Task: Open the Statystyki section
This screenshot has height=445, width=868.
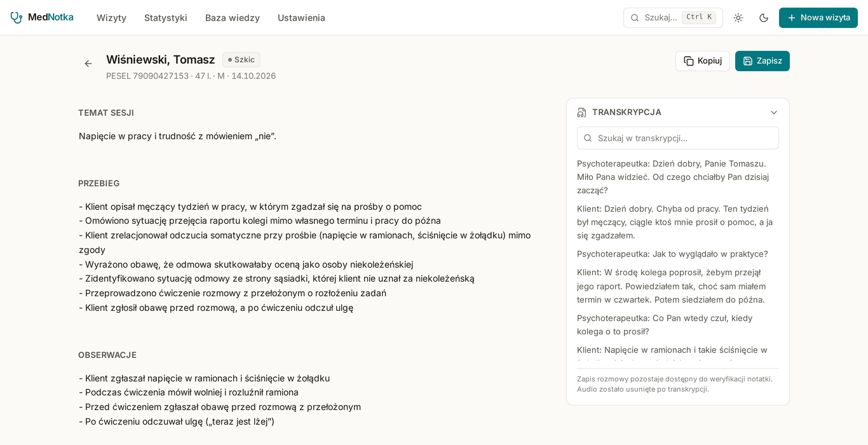Action: point(166,18)
